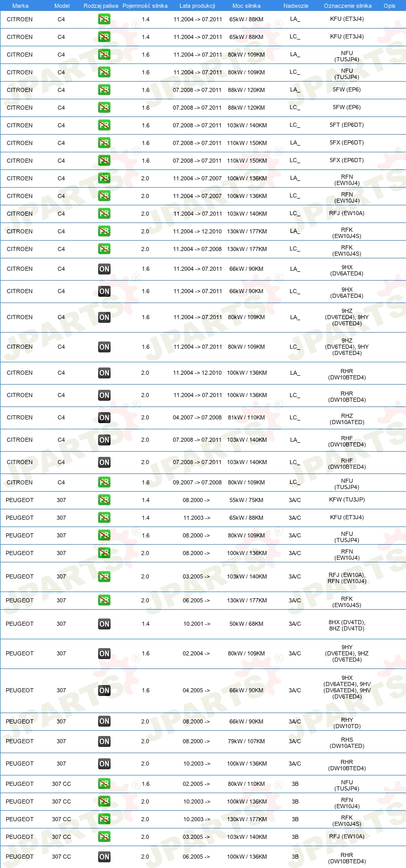406x868 pixels.
Task: Select the 10.2001 -> production date cell
Action: [197, 624]
